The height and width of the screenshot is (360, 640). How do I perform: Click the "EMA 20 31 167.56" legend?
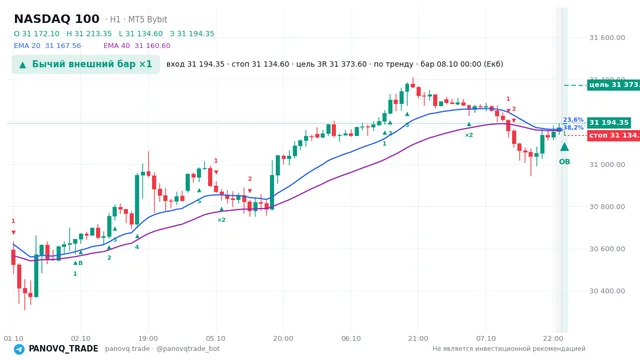coord(47,46)
